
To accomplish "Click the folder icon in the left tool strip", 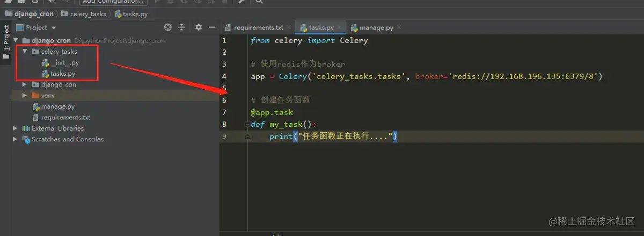I will [x=6, y=56].
